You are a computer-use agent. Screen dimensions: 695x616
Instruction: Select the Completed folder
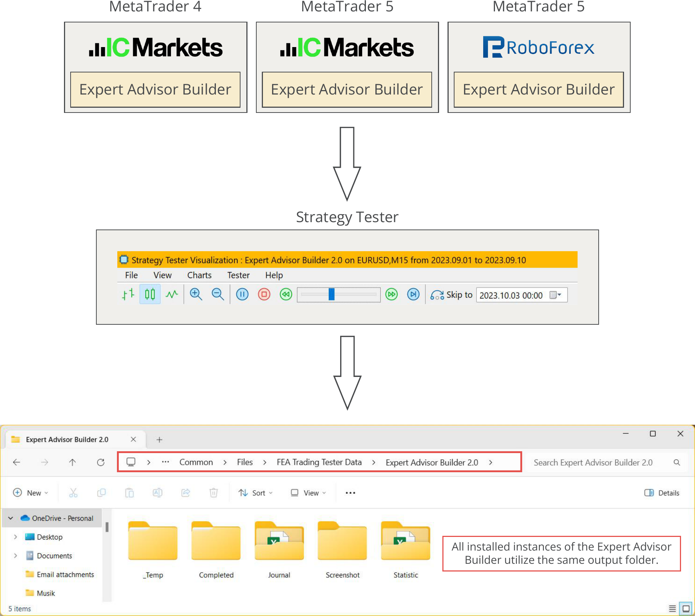pos(216,549)
